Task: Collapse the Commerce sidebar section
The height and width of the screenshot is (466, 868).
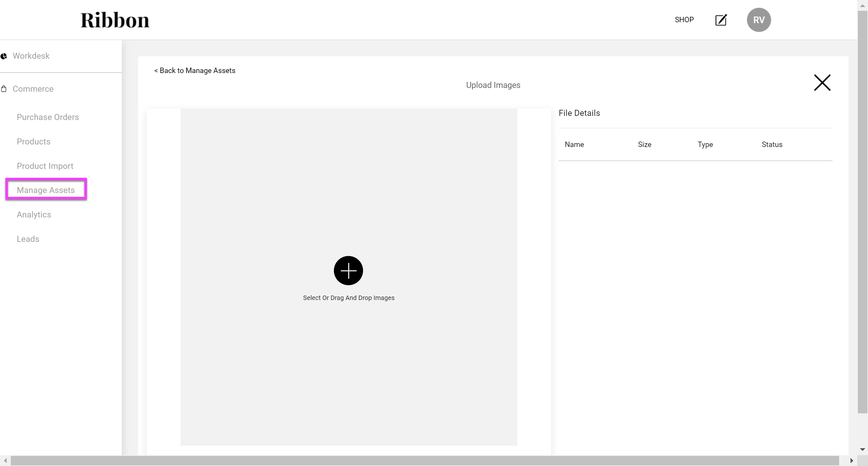Action: point(33,89)
